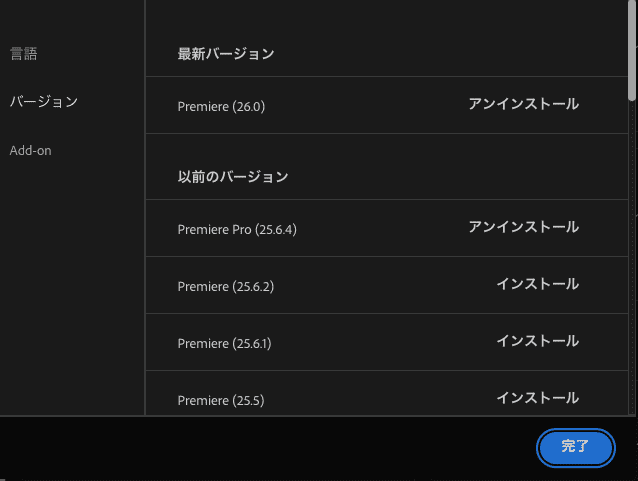
Task: Click the Premiere Pro (25.6.4) version name
Action: tap(237, 229)
